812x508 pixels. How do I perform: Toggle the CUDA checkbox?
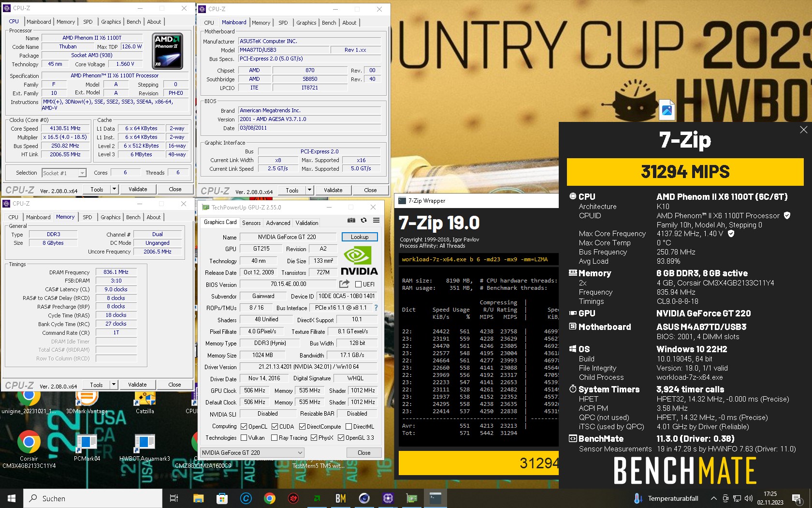tap(275, 427)
